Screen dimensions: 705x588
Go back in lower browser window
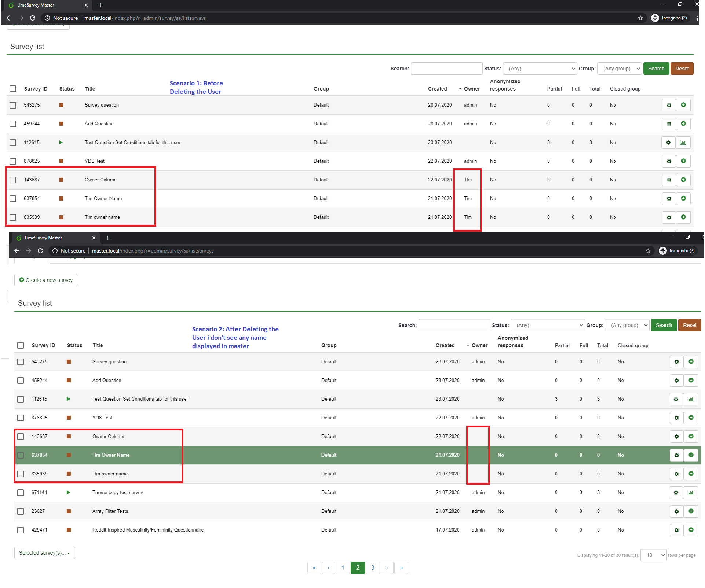17,251
